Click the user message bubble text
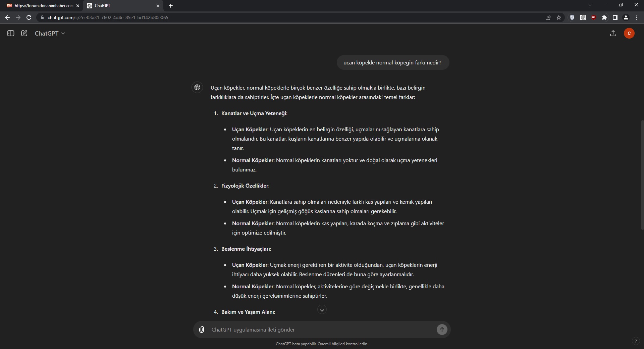Image resolution: width=644 pixels, height=349 pixels. tap(392, 62)
